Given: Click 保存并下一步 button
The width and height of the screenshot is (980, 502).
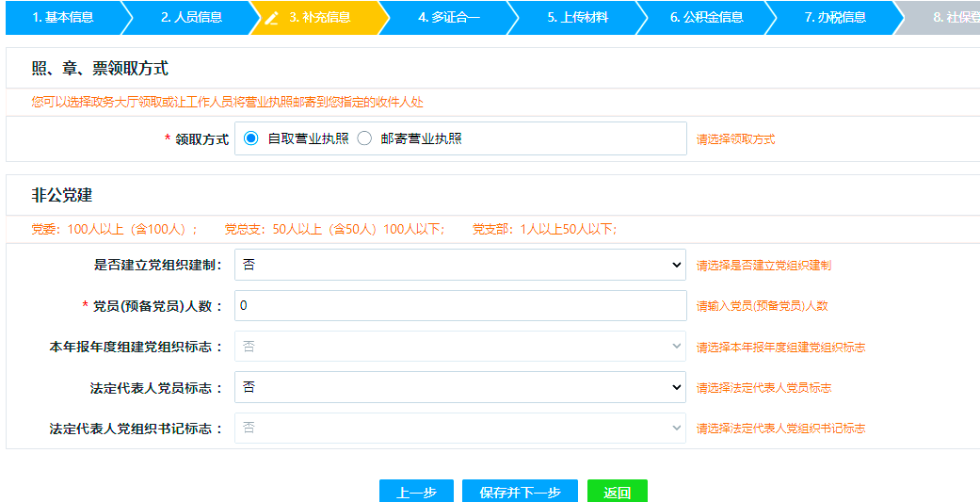Looking at the screenshot, I should 520,493.
